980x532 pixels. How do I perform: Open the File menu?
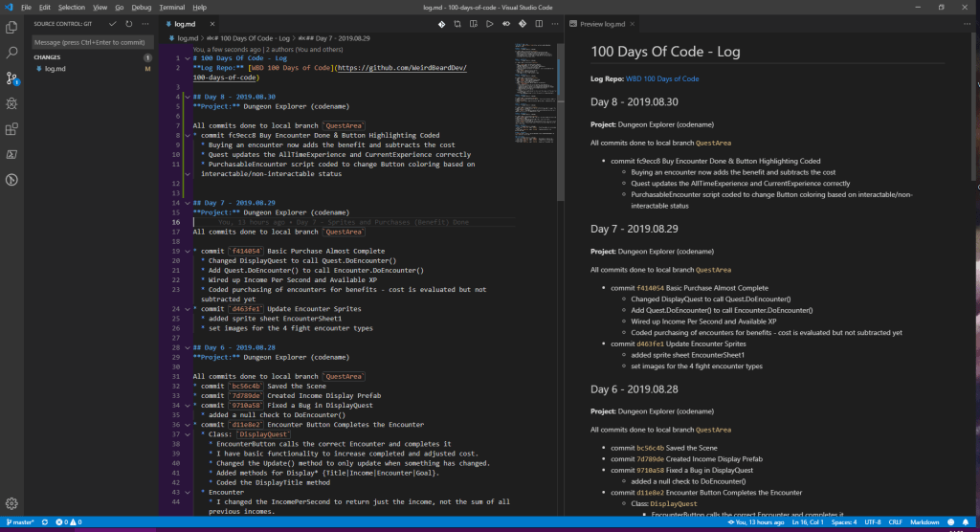pos(26,8)
